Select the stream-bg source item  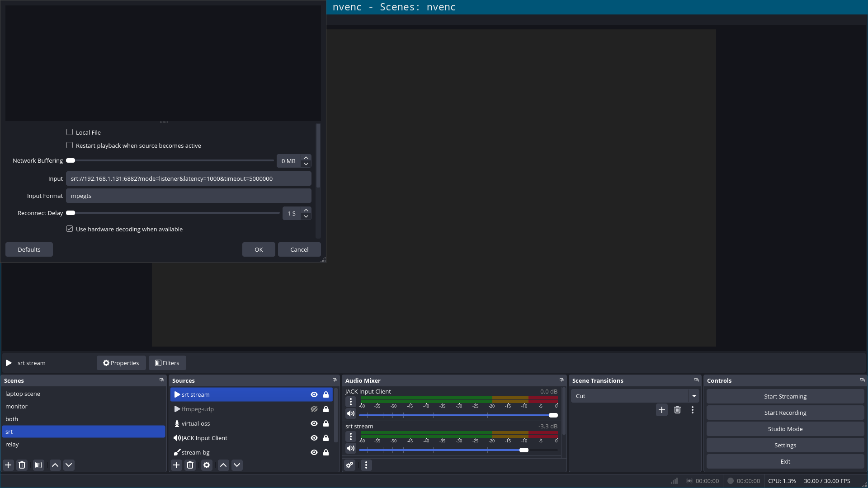tap(195, 452)
